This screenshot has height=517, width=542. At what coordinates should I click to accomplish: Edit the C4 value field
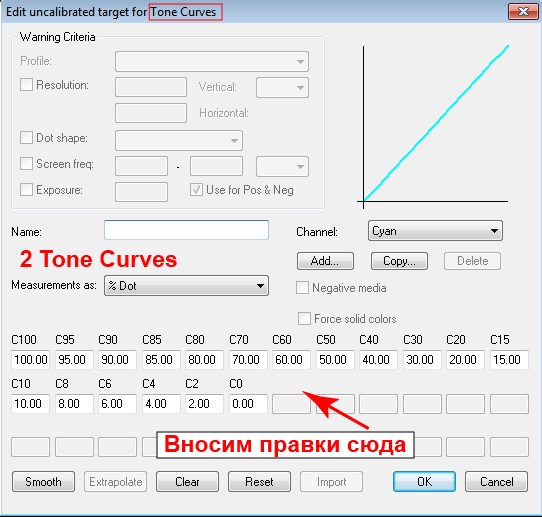[161, 404]
